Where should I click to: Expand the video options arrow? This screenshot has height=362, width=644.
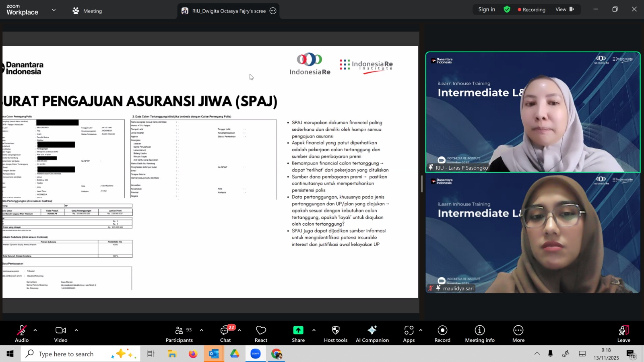[76, 330]
